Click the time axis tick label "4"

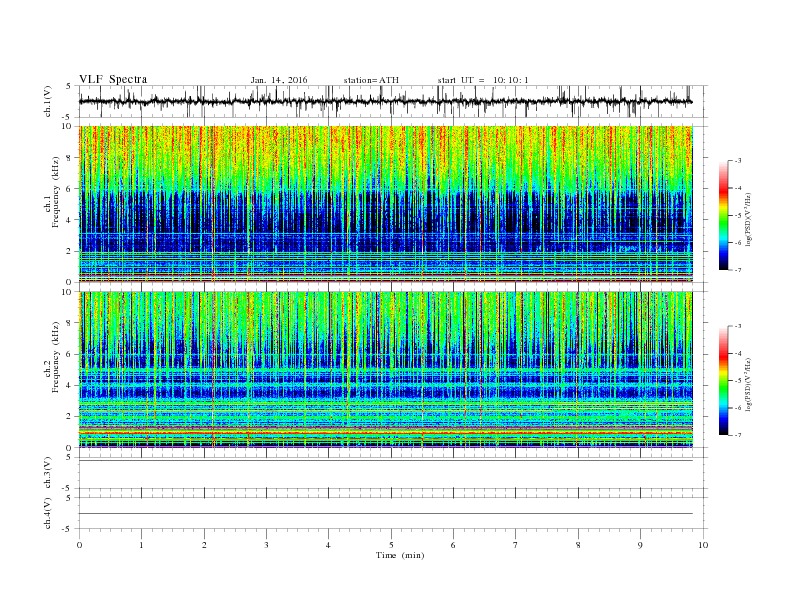(x=328, y=545)
